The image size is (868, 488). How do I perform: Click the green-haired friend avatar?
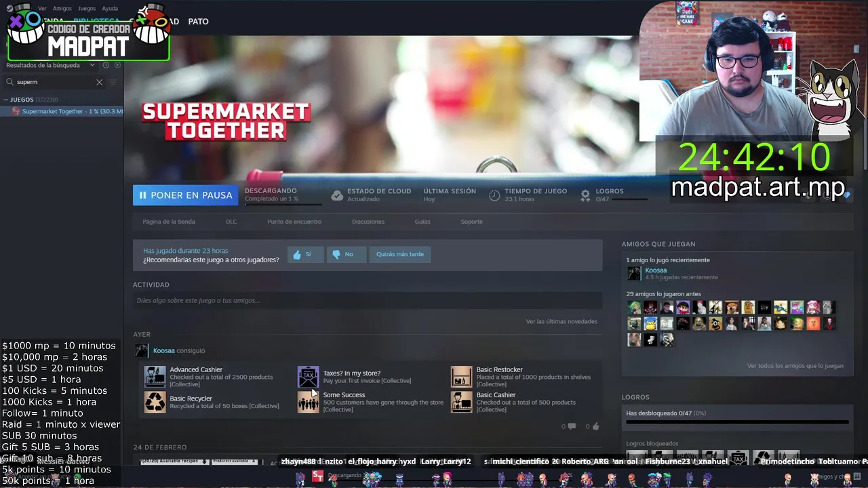pyautogui.click(x=634, y=308)
